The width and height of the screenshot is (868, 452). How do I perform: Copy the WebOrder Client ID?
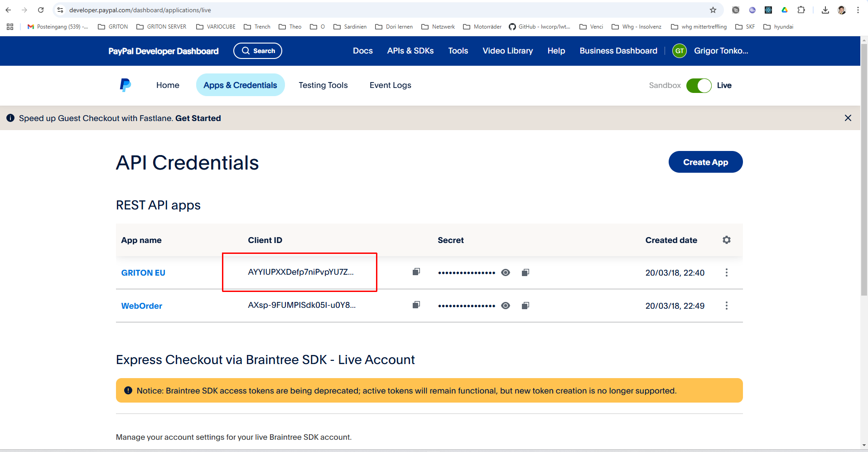[416, 305]
